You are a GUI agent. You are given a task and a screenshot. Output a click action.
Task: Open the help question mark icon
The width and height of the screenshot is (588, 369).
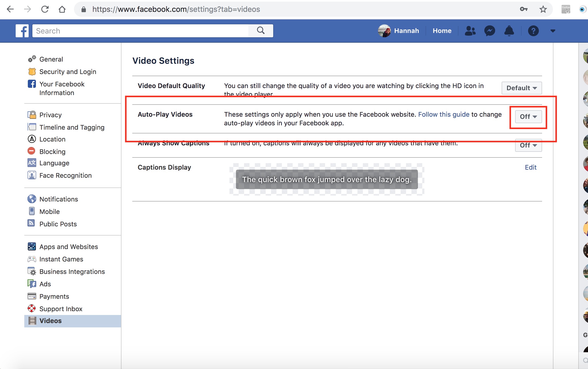(x=533, y=31)
